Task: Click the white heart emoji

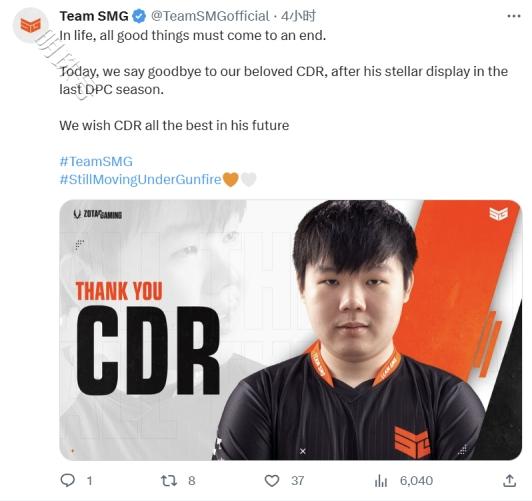Action: (x=248, y=179)
